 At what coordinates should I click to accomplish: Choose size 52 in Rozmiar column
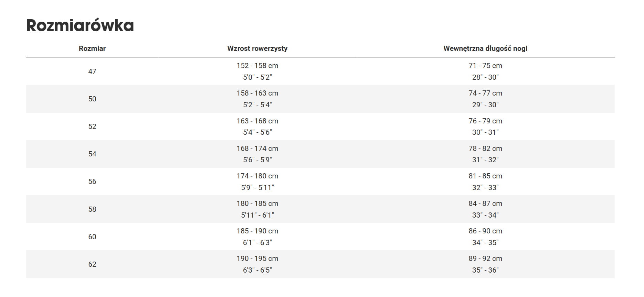[92, 126]
